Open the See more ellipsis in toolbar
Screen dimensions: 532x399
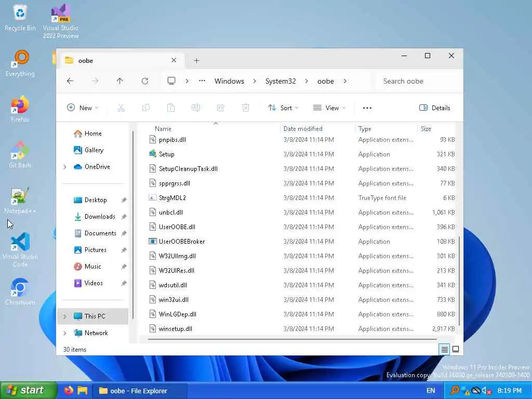[367, 108]
